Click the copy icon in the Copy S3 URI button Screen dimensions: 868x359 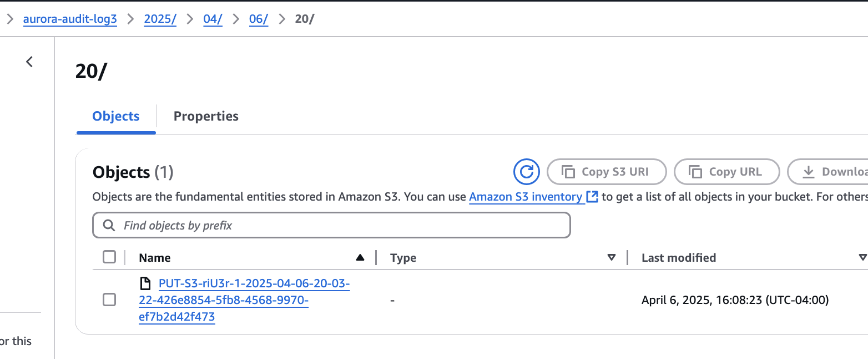[x=568, y=172]
